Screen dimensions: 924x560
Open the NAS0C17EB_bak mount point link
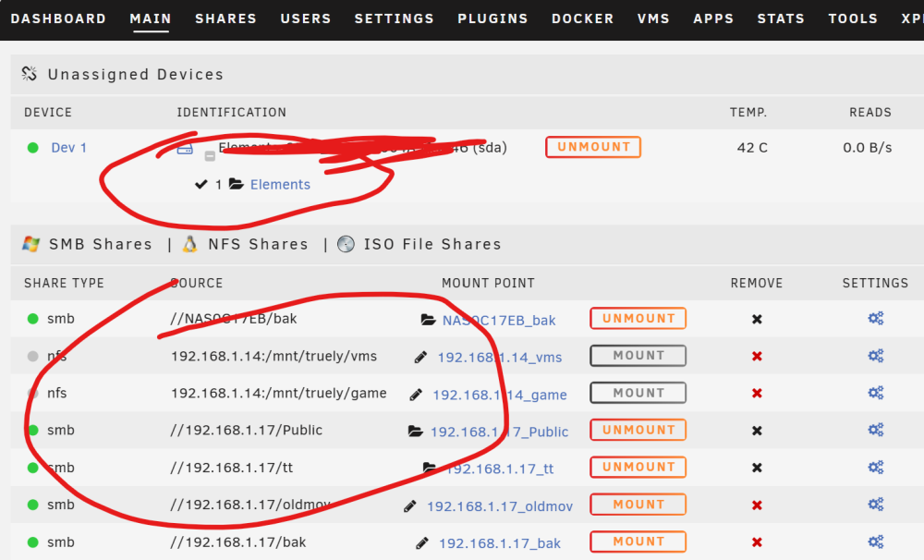pos(499,320)
